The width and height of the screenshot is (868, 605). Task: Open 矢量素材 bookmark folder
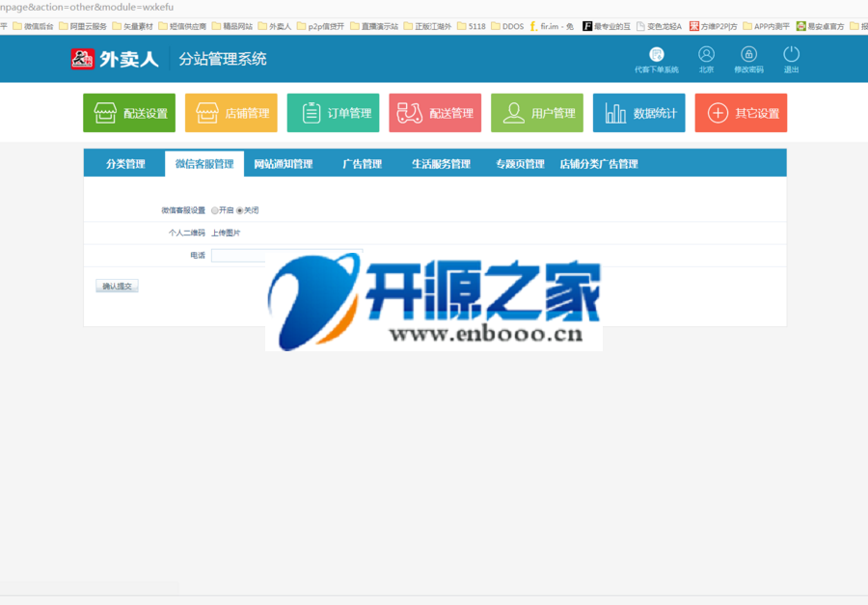(132, 26)
